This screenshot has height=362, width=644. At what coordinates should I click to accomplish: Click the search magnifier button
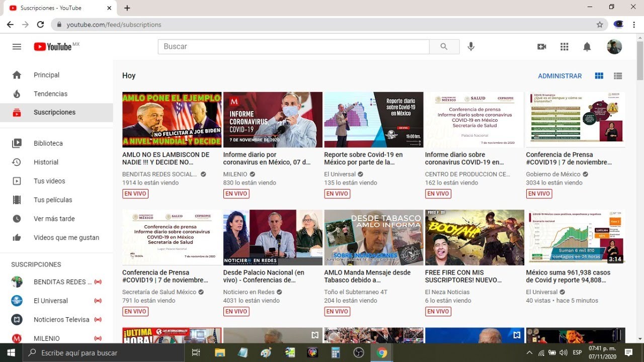pos(444,47)
